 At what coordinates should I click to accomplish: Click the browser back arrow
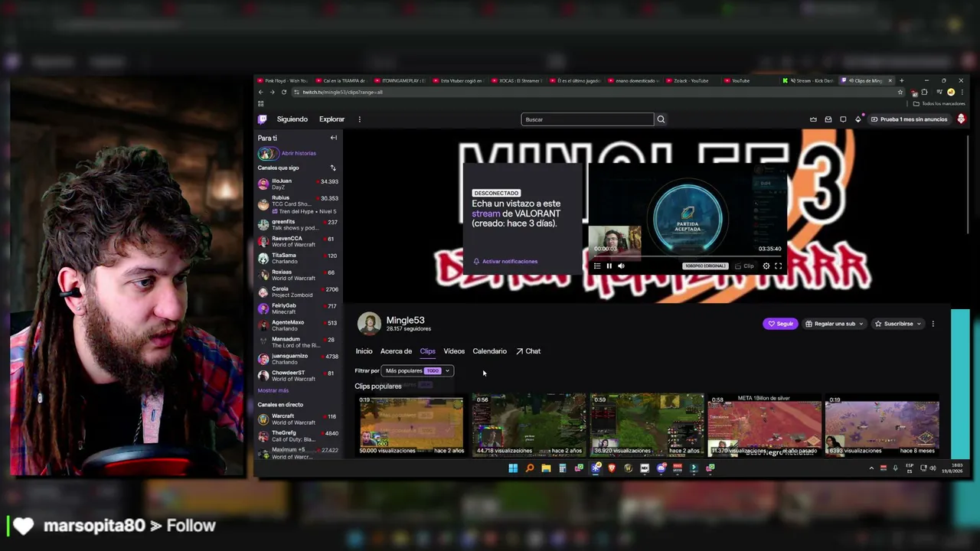(x=261, y=92)
